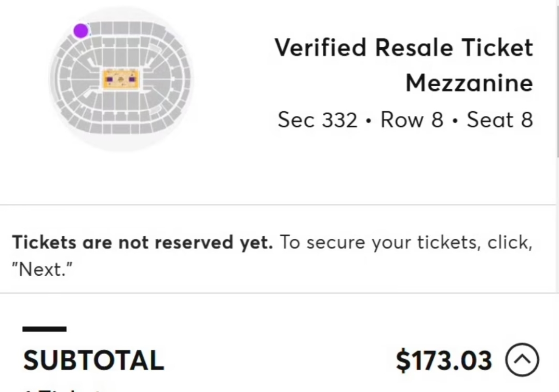This screenshot has width=559, height=392.
Task: Click the "To secure your tickets, click," text
Action: (x=406, y=242)
